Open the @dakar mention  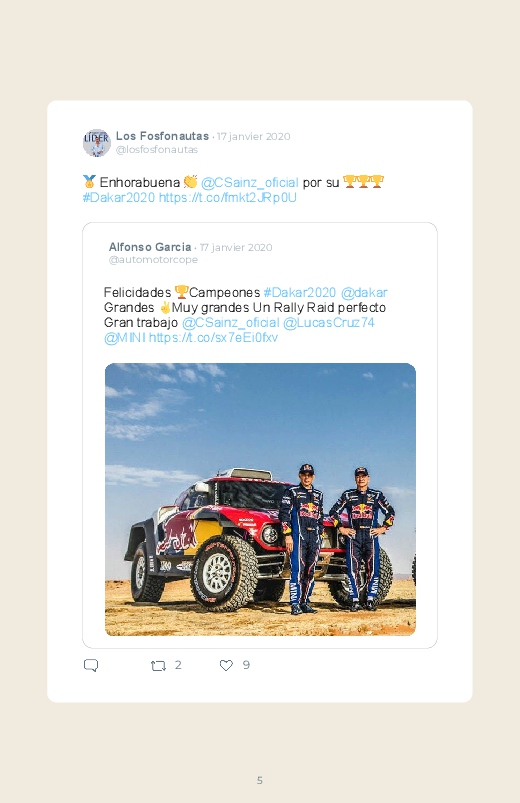coord(364,292)
